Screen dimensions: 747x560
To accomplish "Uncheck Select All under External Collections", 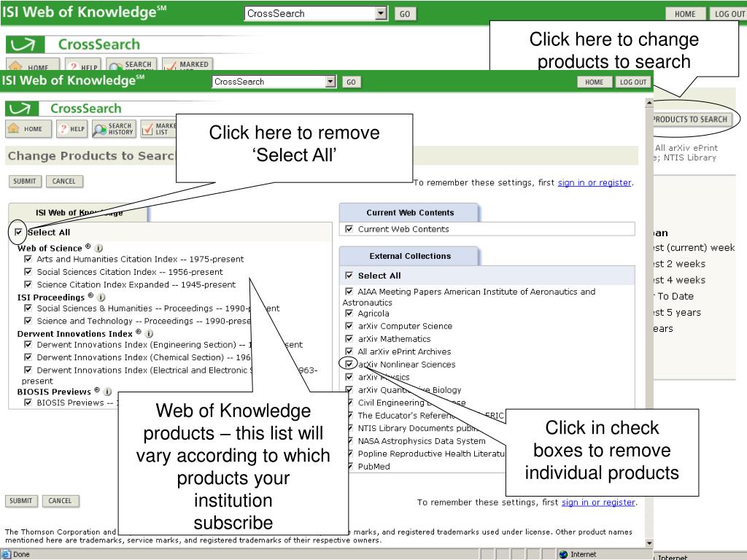I will pos(349,275).
